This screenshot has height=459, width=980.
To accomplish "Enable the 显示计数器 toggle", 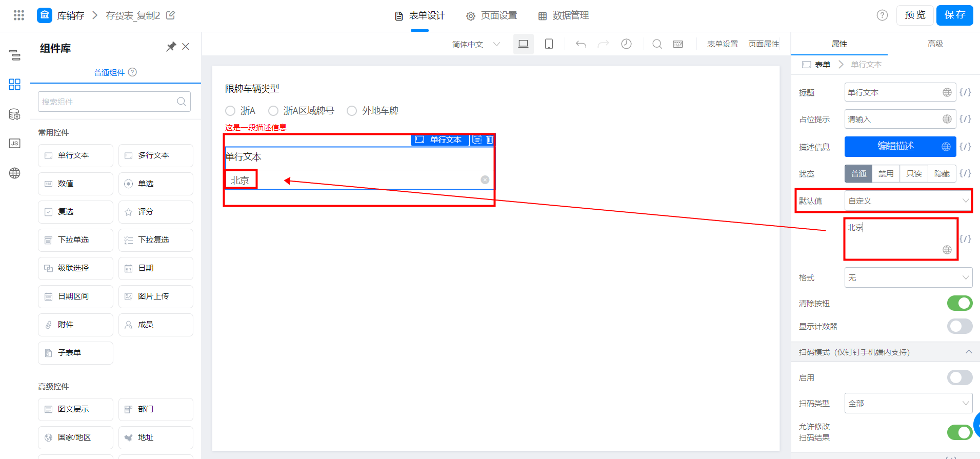I will (959, 326).
